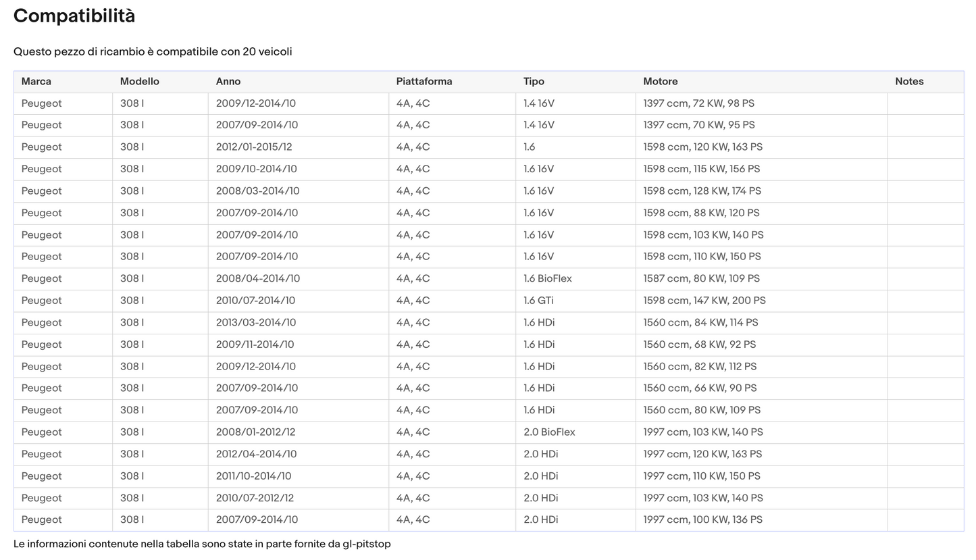Click the 1.6 BioFlex type cell
Image resolution: width=976 pixels, height=560 pixels.
pos(548,279)
